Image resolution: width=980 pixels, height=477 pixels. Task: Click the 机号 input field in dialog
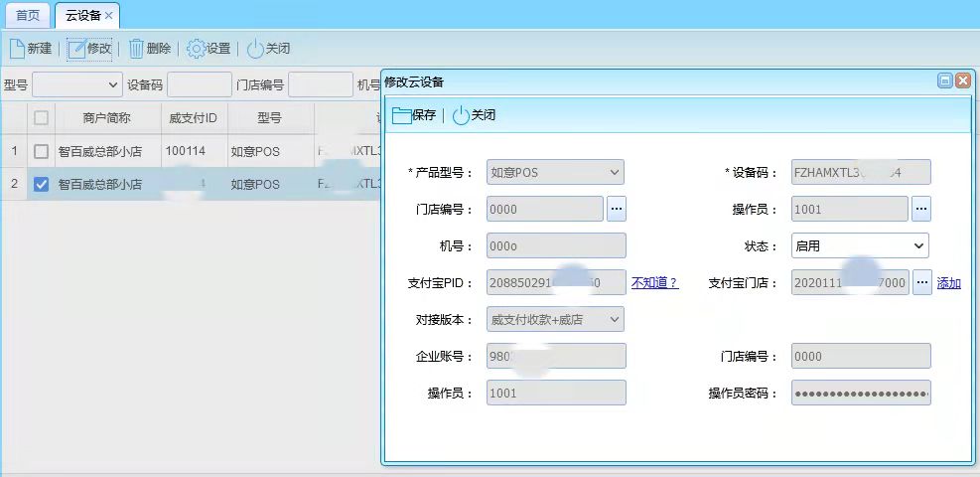[556, 245]
